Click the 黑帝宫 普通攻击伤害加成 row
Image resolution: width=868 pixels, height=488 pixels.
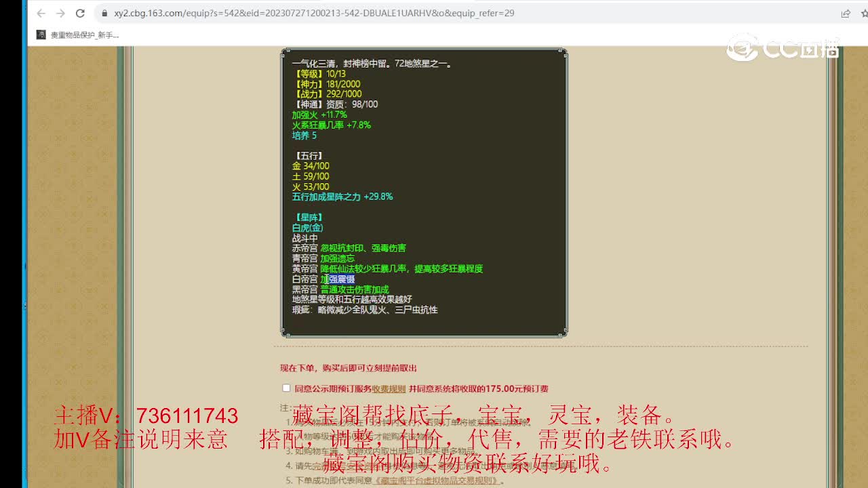tap(340, 289)
